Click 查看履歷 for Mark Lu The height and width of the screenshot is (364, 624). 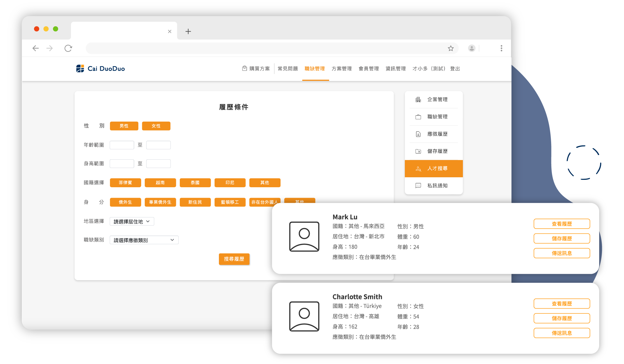click(x=562, y=224)
